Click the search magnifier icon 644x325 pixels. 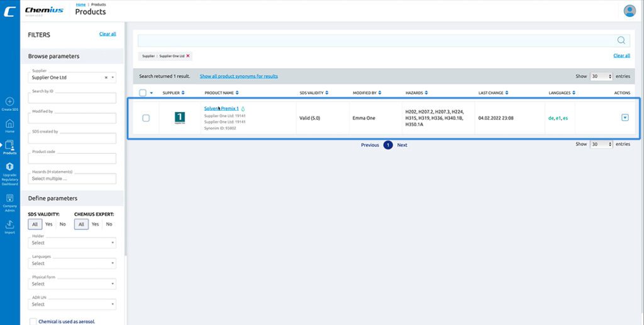pyautogui.click(x=621, y=40)
